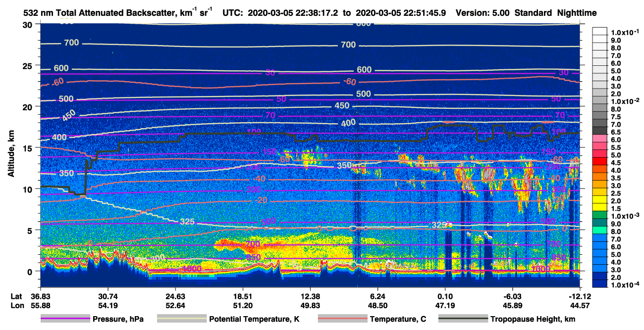Click the pink colorbar swatch beside 5.5

[x=599, y=145]
